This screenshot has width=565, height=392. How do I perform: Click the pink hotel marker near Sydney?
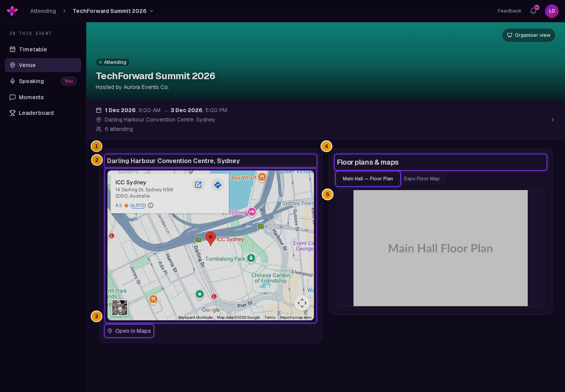tap(252, 212)
